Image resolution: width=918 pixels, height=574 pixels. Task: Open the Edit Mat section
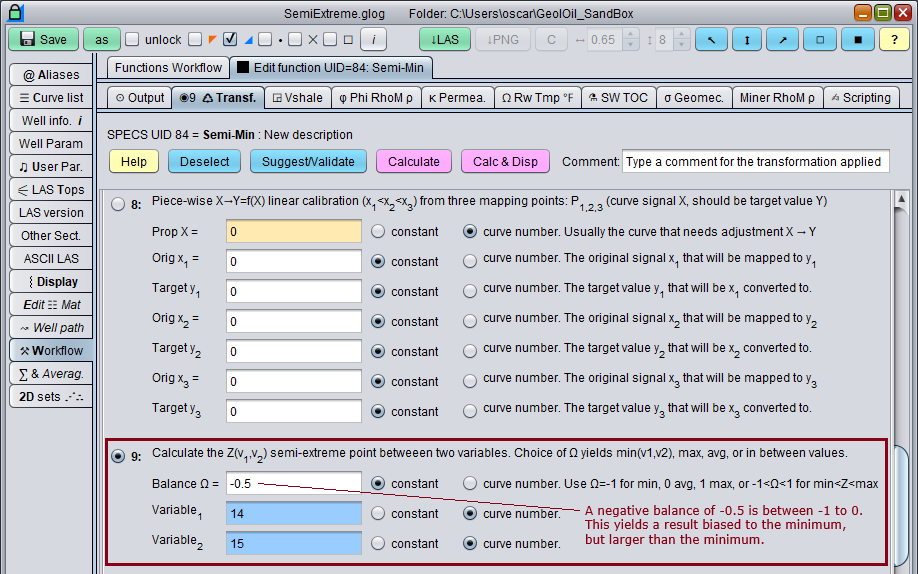tap(51, 305)
